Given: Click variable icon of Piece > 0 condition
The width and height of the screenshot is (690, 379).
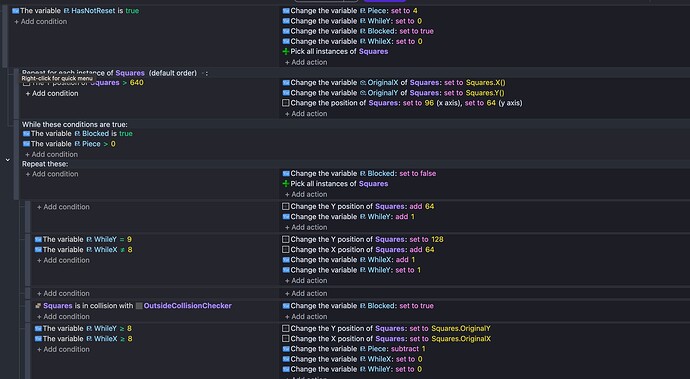Looking at the screenshot, I should pyautogui.click(x=26, y=144).
